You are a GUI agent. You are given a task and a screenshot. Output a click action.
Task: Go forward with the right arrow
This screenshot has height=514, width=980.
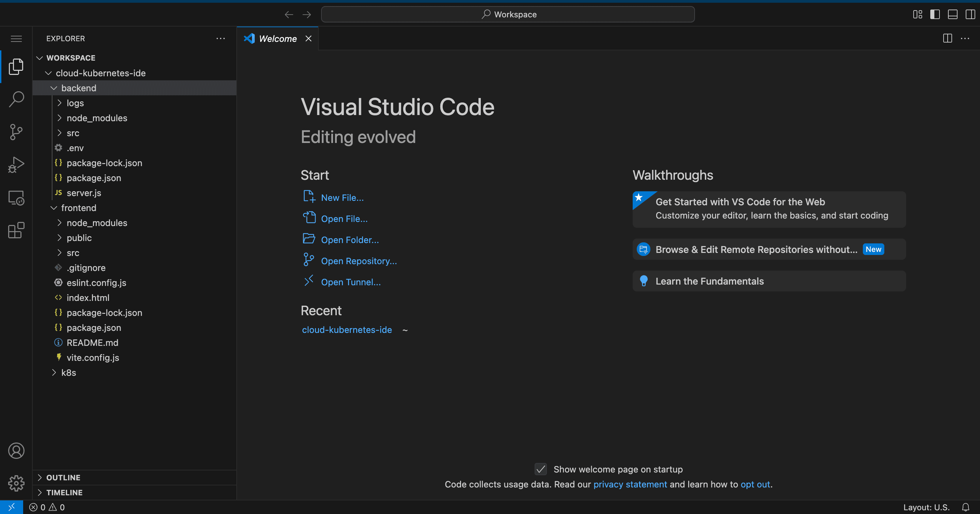[x=306, y=14]
